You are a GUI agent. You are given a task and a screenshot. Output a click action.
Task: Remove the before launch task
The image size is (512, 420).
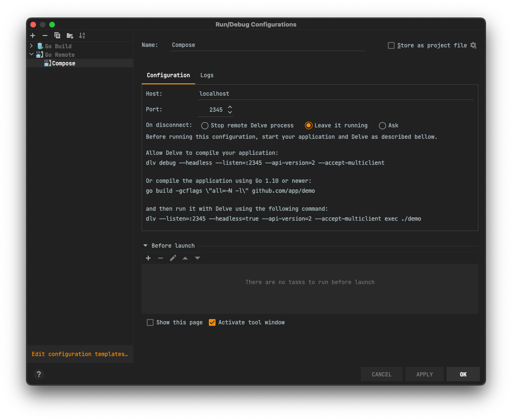click(x=161, y=258)
